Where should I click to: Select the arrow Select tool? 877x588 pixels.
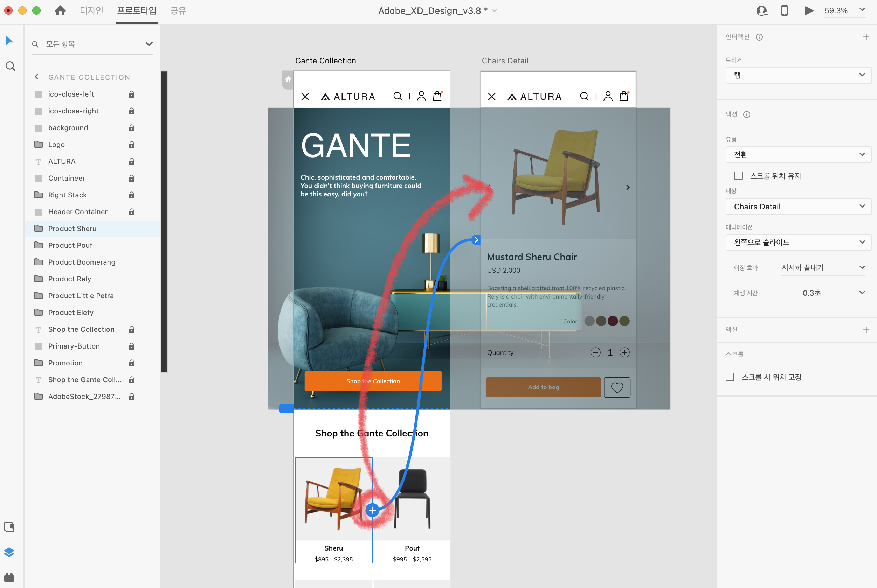click(x=10, y=41)
